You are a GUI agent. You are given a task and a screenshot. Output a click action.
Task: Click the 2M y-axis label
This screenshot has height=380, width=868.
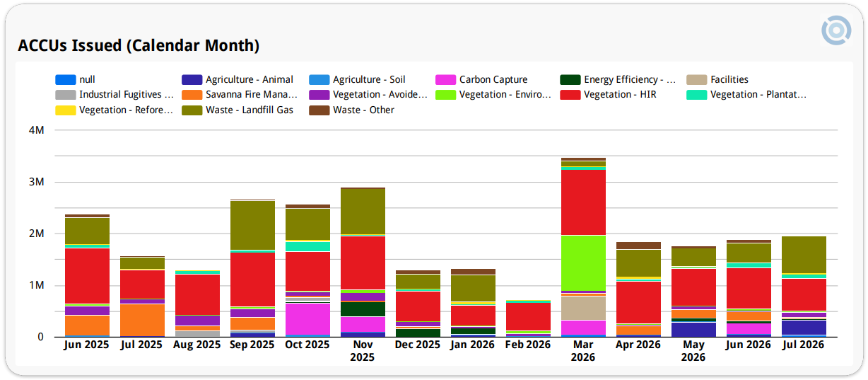click(37, 234)
